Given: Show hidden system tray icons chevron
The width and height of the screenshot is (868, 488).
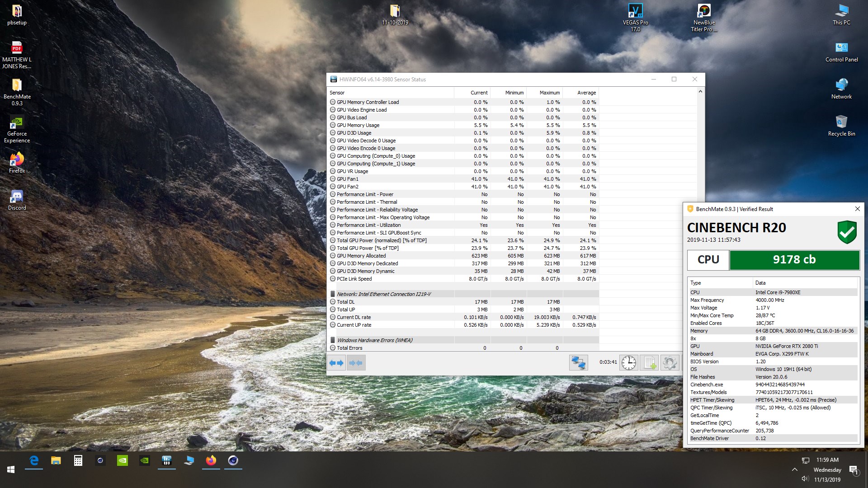Looking at the screenshot, I should [x=794, y=469].
